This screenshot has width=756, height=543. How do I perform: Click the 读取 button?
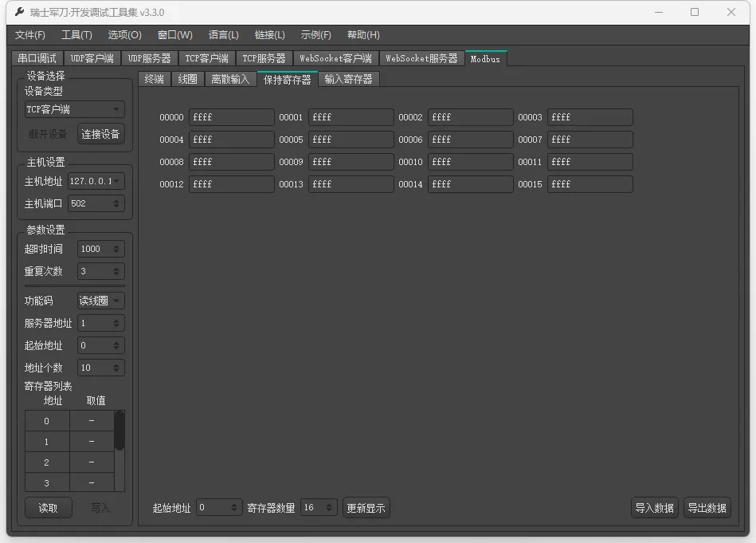point(49,508)
